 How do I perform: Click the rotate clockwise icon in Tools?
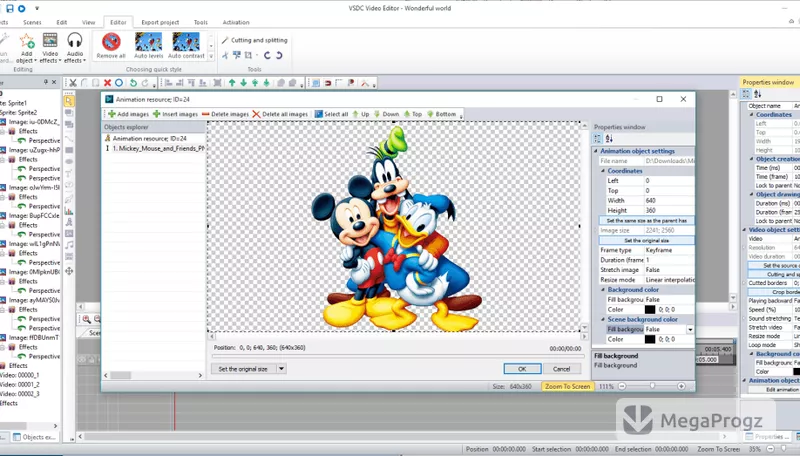(x=279, y=55)
